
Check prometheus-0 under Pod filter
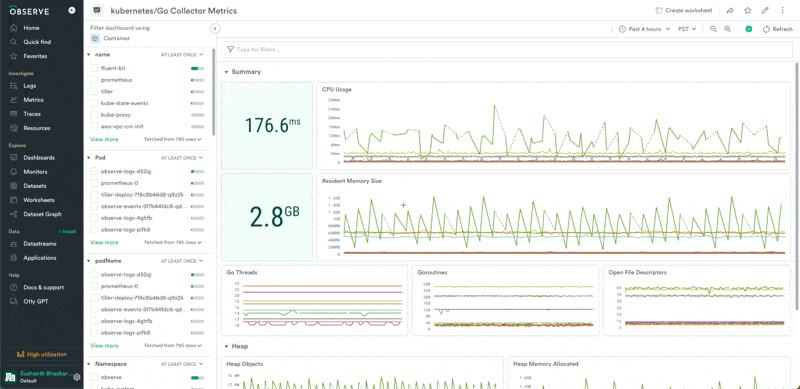94,183
